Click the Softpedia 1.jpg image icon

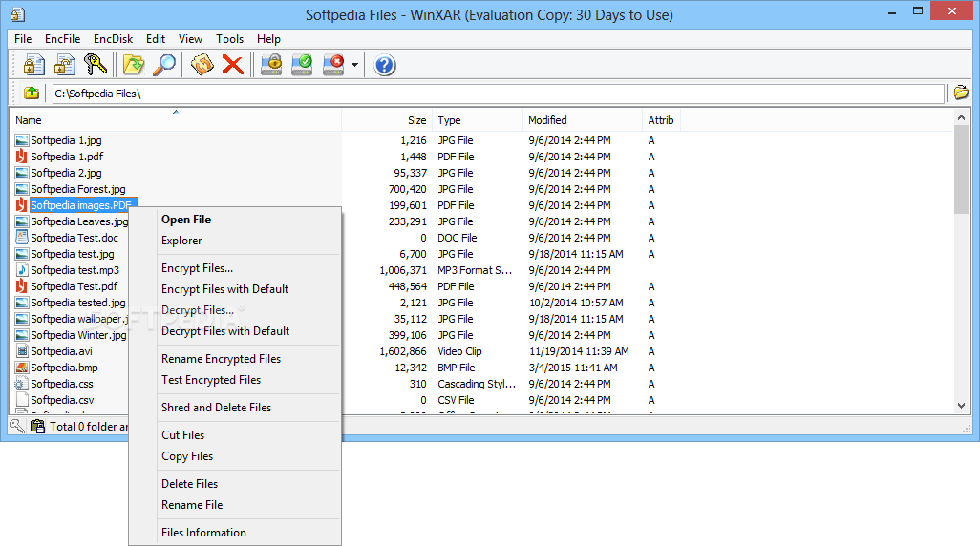tap(22, 140)
